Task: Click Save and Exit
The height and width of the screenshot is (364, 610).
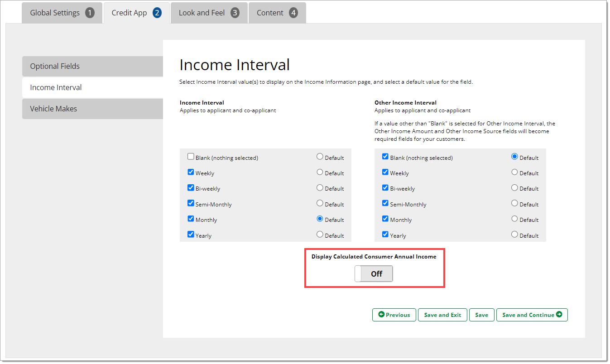Action: 442,315
